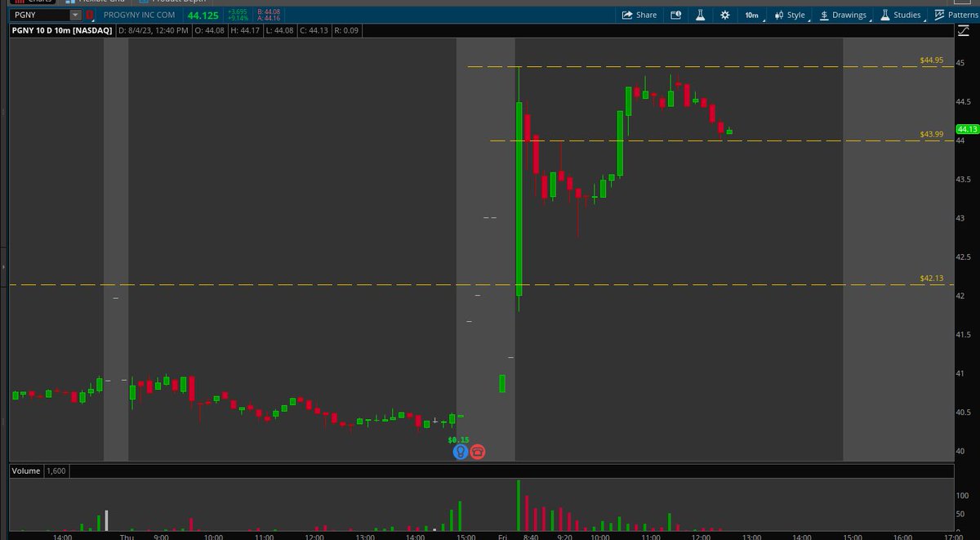
Task: Click the Volume study label
Action: point(26,471)
